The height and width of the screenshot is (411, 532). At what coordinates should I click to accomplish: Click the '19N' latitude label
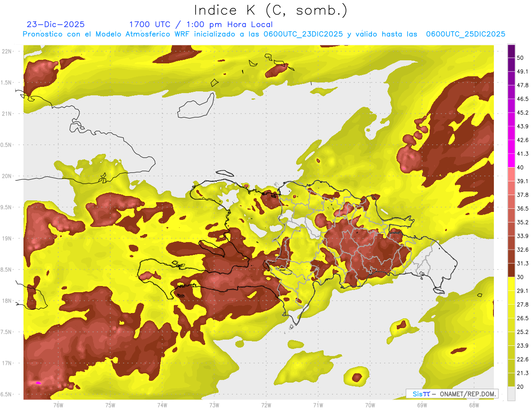click(x=7, y=239)
